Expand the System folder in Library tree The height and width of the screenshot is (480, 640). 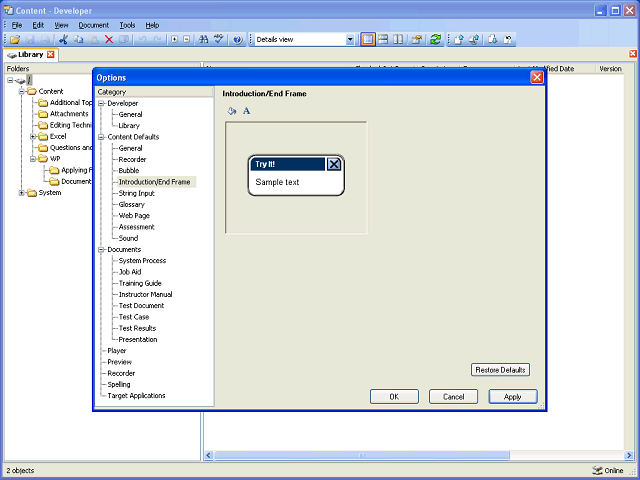pyautogui.click(x=22, y=193)
